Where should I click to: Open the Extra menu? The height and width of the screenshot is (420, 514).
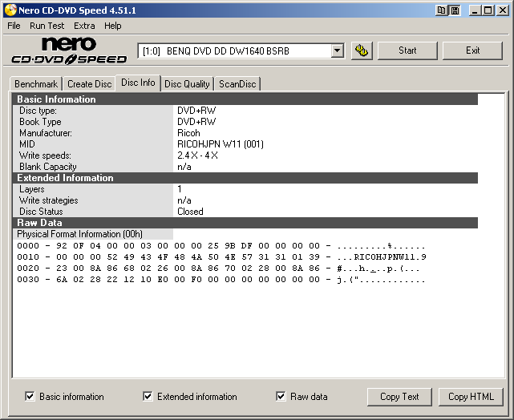[x=84, y=26]
